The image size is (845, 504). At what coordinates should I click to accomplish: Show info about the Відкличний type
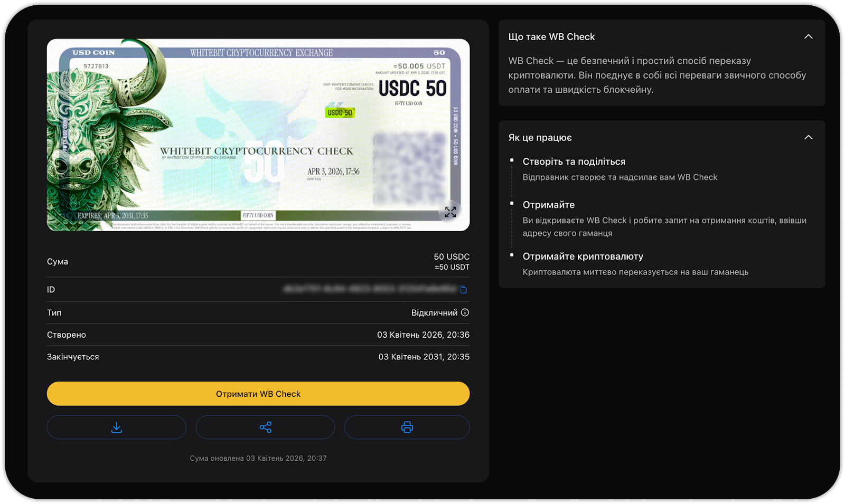click(x=465, y=312)
